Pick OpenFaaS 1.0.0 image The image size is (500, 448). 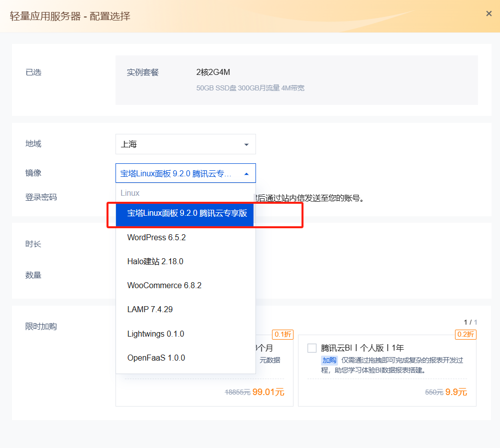(185, 358)
